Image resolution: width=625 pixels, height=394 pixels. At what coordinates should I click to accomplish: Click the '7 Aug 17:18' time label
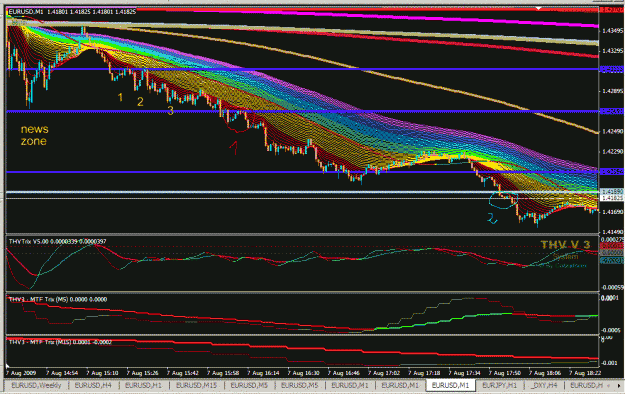point(425,373)
